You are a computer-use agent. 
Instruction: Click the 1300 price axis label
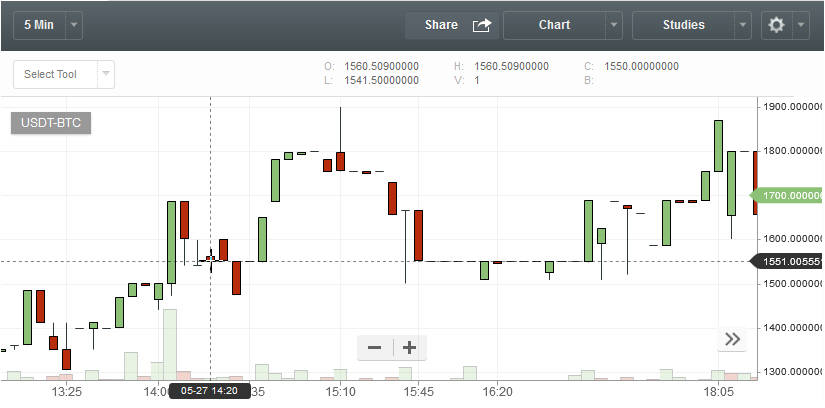click(x=792, y=372)
